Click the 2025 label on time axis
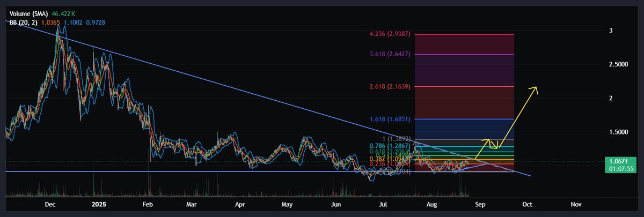This screenshot has height=217, width=644. pos(100,204)
